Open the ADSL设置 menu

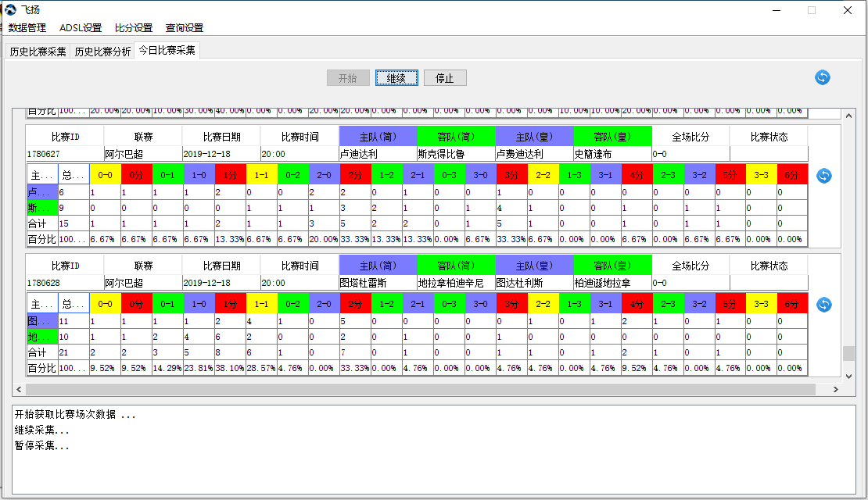[81, 28]
